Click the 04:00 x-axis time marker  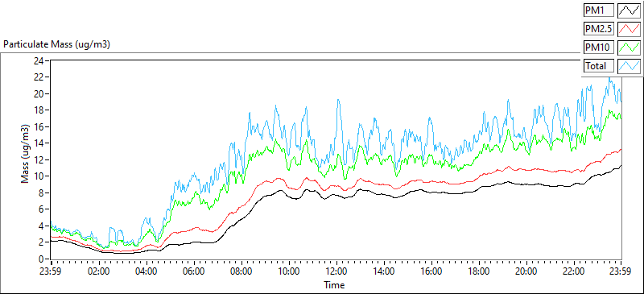click(147, 271)
